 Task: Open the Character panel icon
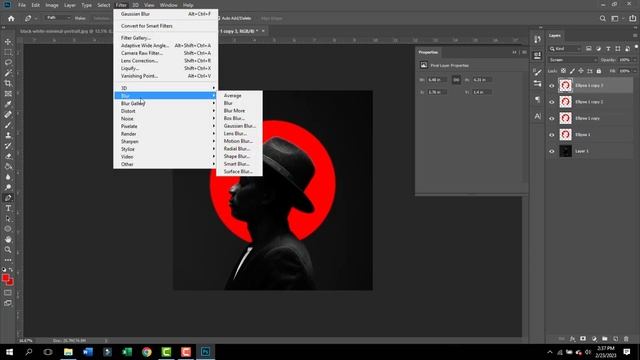(x=538, y=116)
